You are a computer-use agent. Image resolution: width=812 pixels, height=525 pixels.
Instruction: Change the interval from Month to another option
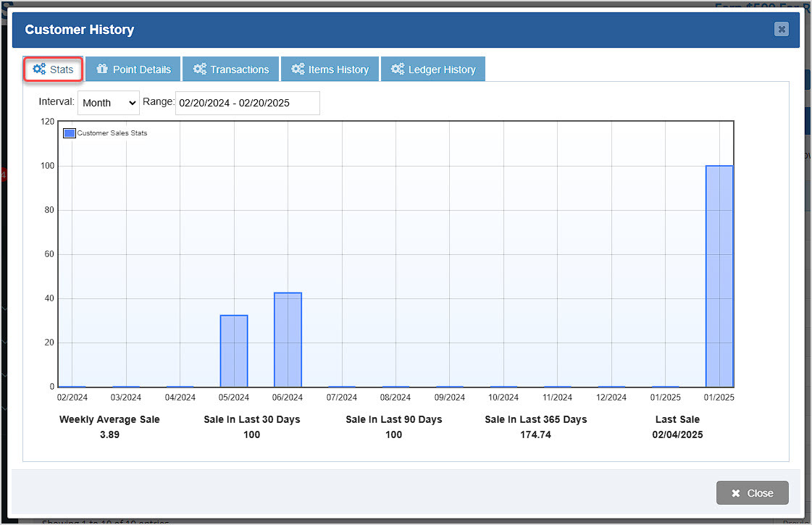tap(108, 103)
